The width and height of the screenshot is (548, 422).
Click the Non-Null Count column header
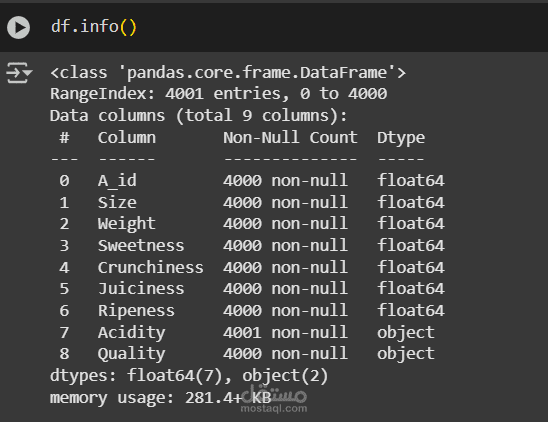[290, 137]
